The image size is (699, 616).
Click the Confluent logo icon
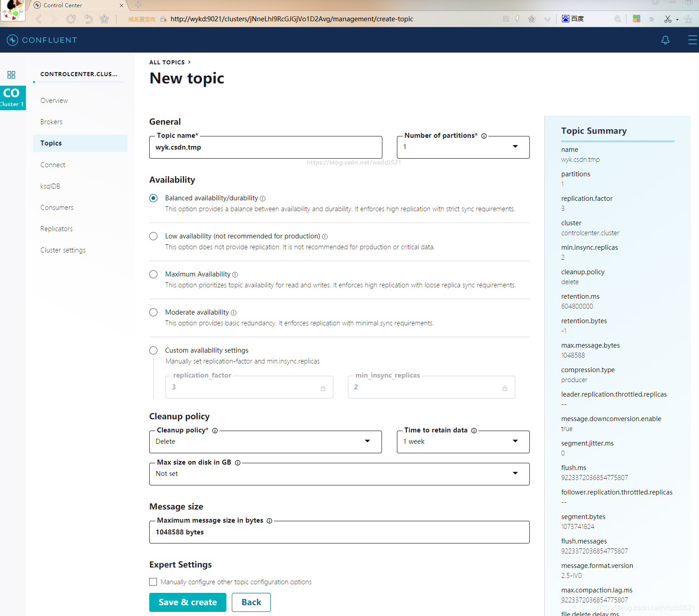(13, 40)
